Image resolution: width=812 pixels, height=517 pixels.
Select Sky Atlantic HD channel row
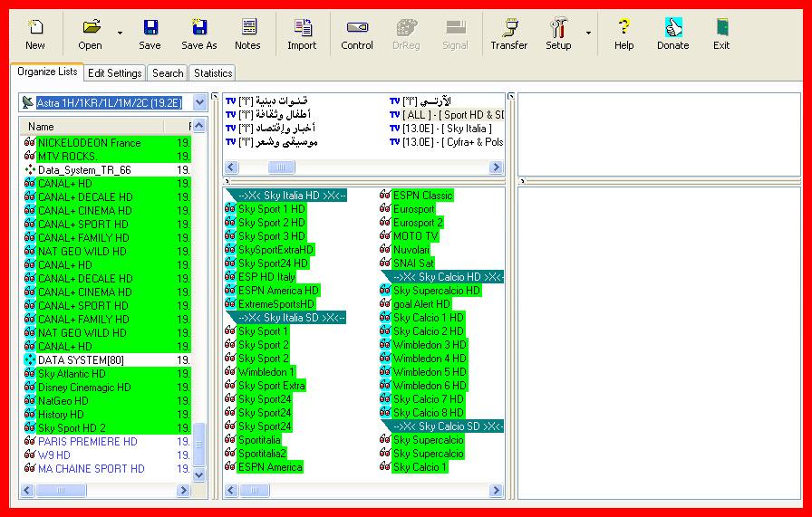click(x=107, y=374)
